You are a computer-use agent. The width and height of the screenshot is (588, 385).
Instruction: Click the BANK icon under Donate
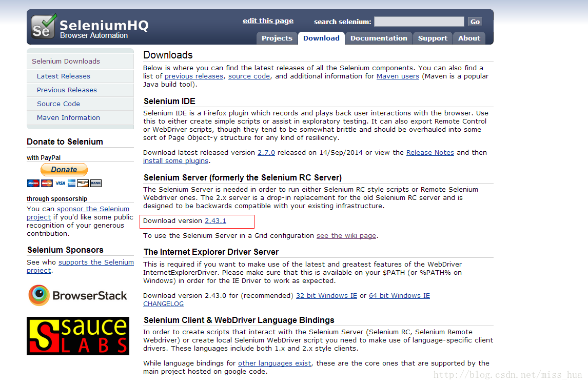(96, 183)
